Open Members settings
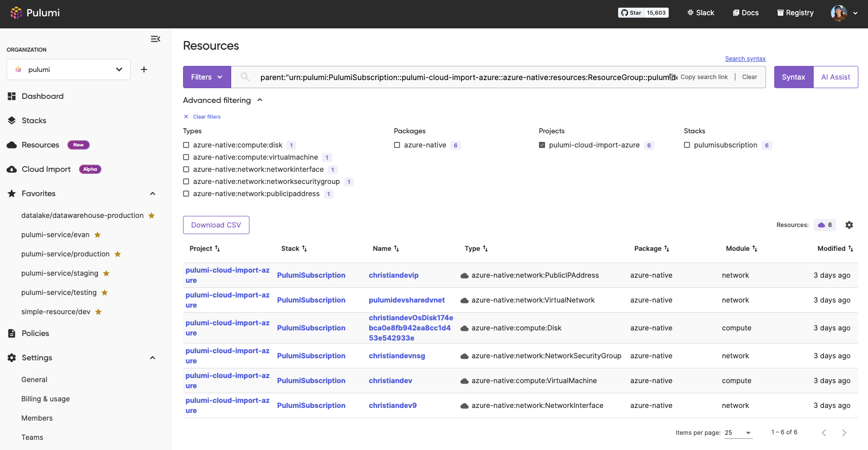The image size is (868, 450). (x=37, y=418)
